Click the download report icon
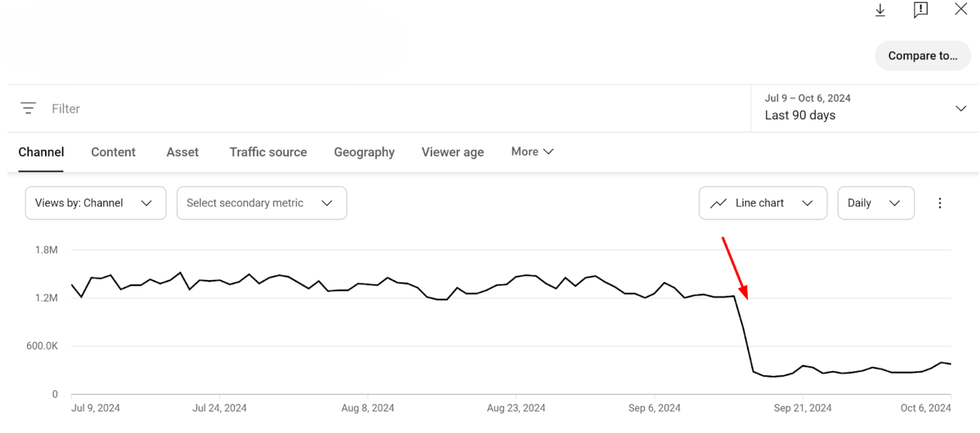 coord(880,10)
